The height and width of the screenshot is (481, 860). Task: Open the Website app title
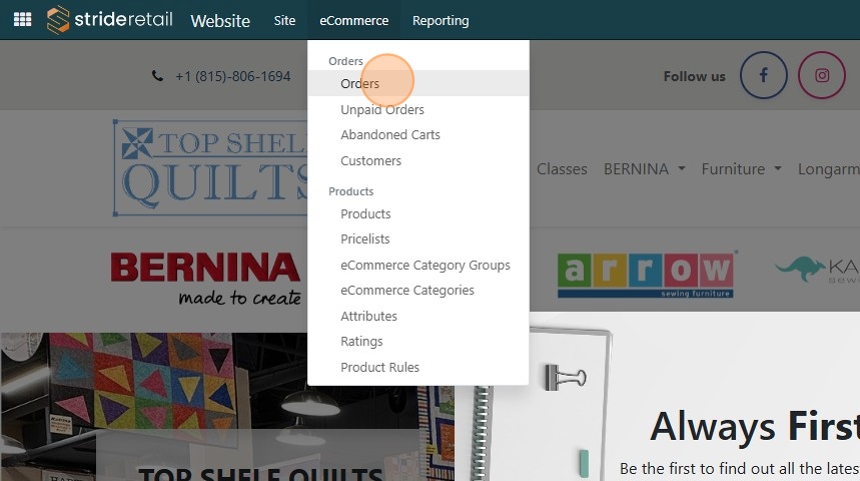pyautogui.click(x=220, y=21)
